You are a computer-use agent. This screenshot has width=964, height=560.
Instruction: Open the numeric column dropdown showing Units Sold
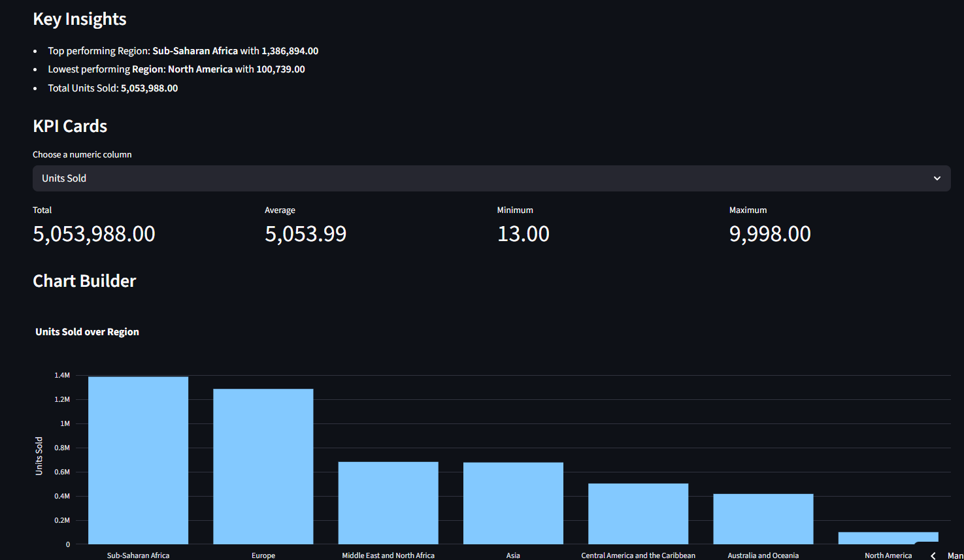[491, 178]
